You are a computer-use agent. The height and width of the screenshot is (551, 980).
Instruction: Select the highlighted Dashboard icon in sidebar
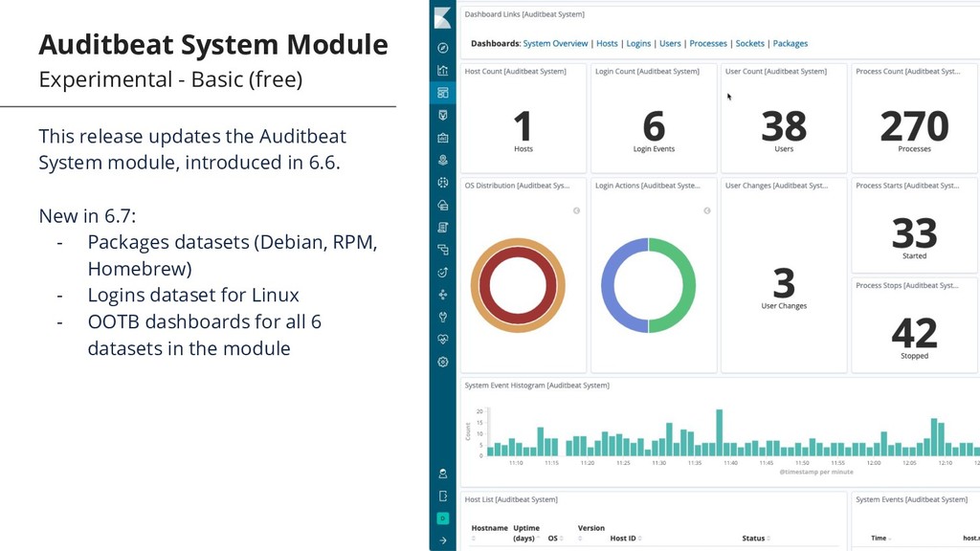442,93
